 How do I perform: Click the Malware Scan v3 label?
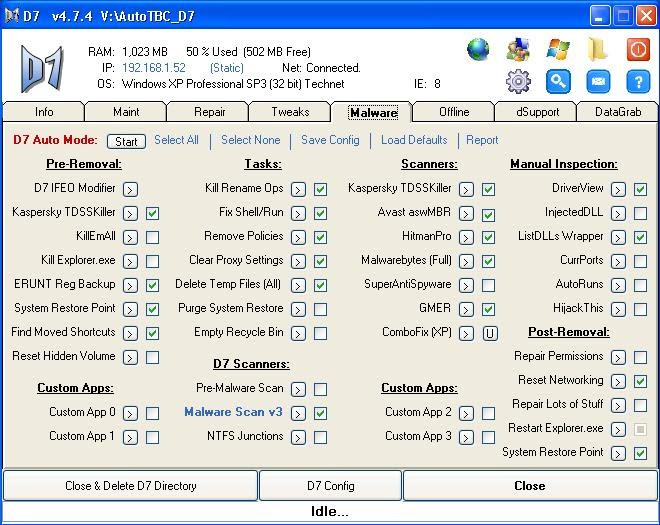pos(233,412)
